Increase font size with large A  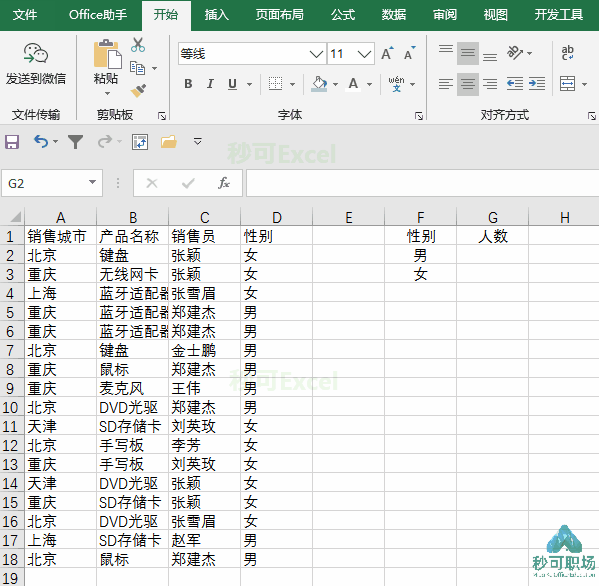pyautogui.click(x=387, y=54)
